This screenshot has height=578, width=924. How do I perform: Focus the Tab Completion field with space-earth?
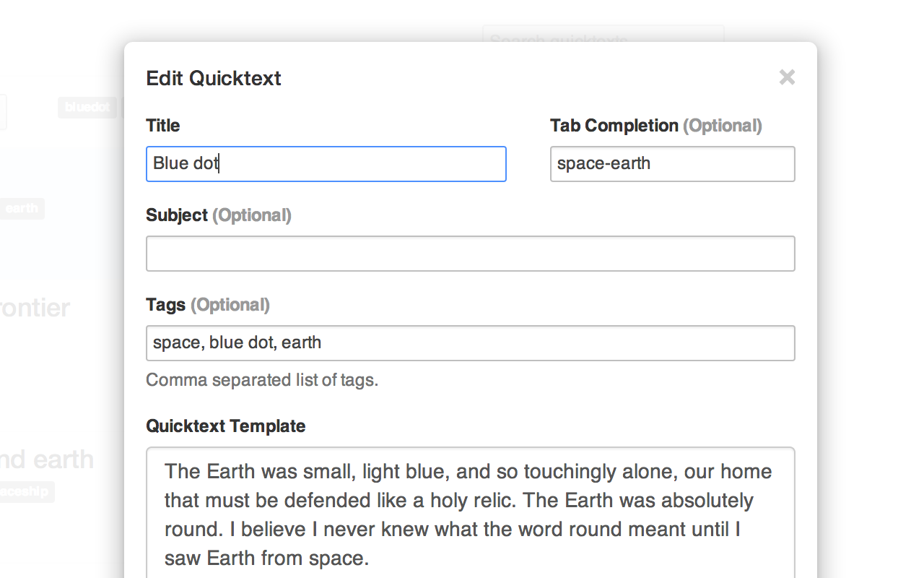(x=673, y=164)
